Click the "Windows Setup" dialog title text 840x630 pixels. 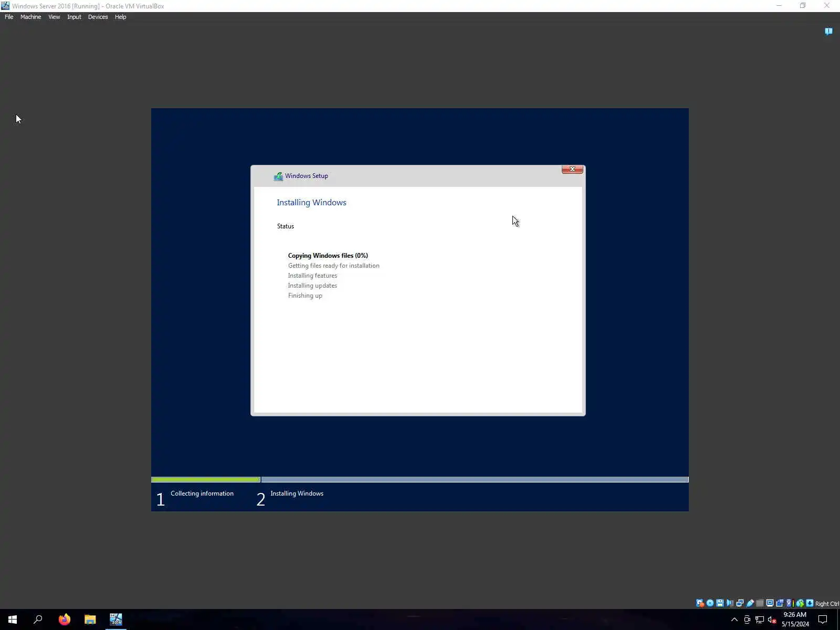pyautogui.click(x=307, y=176)
